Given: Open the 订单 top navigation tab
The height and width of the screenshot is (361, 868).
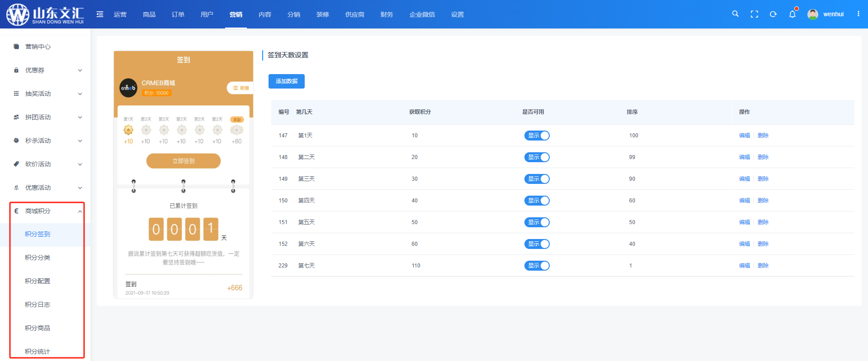Looking at the screenshot, I should click(178, 14).
